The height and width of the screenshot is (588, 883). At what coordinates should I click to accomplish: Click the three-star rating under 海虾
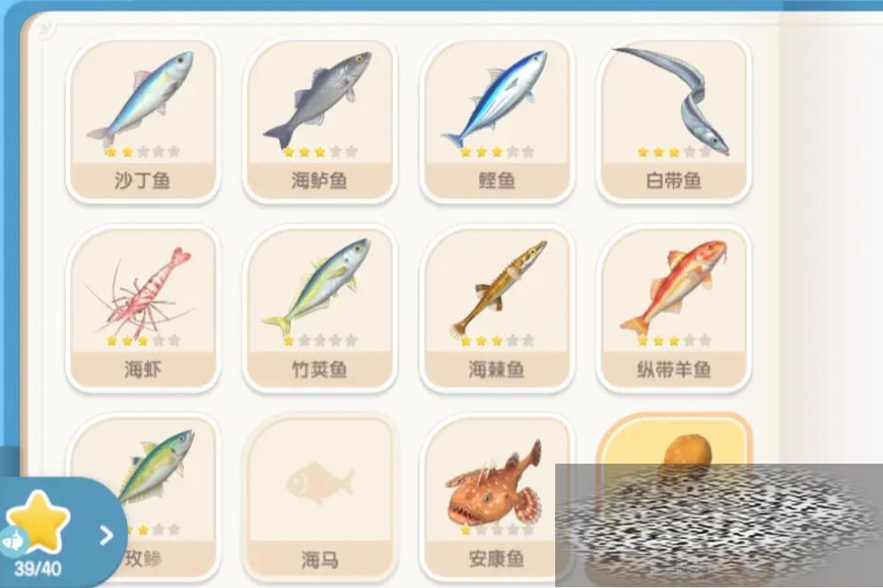(142, 340)
